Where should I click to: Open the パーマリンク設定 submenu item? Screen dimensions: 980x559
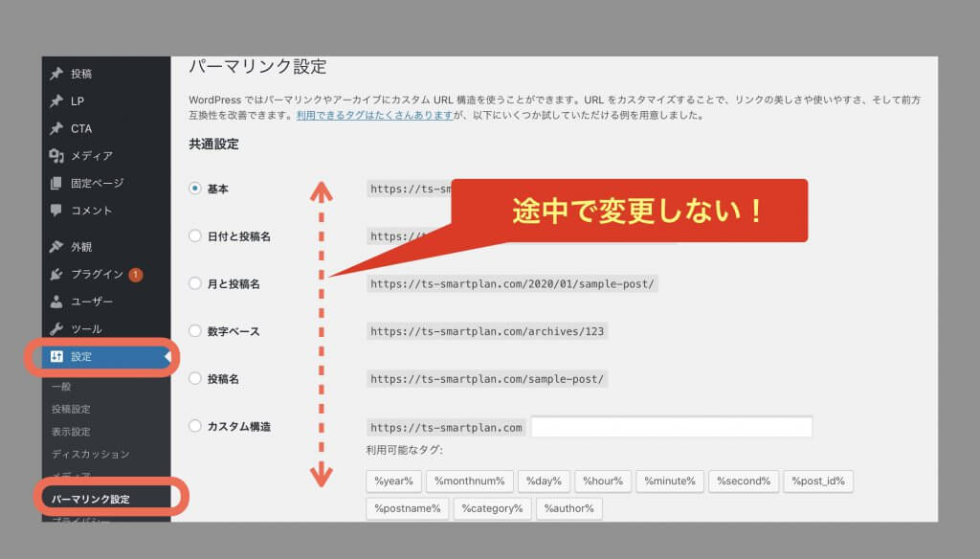tap(91, 499)
